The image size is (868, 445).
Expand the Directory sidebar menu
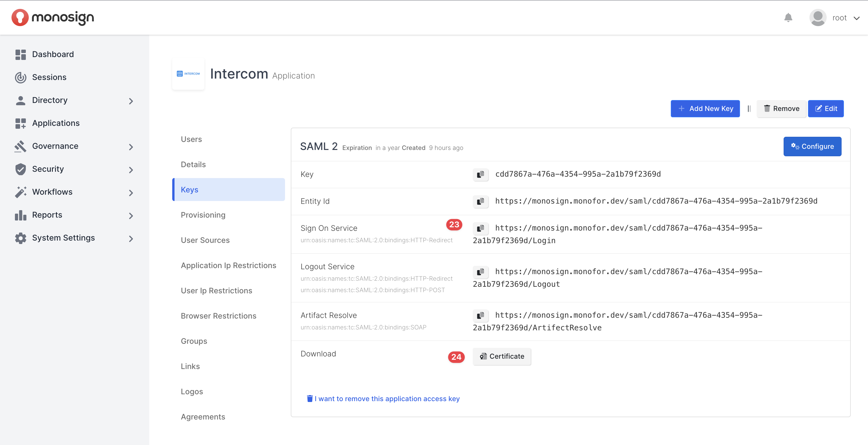(131, 101)
